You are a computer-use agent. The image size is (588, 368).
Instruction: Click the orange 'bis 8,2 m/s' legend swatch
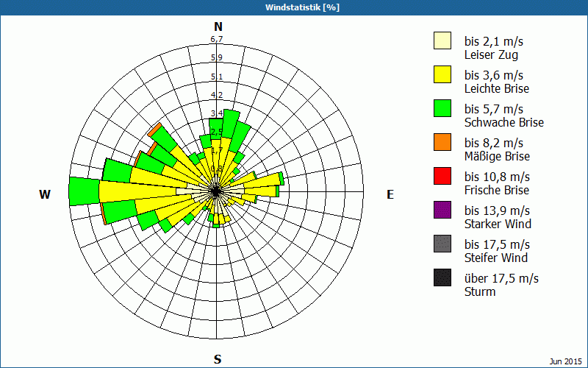coord(442,142)
